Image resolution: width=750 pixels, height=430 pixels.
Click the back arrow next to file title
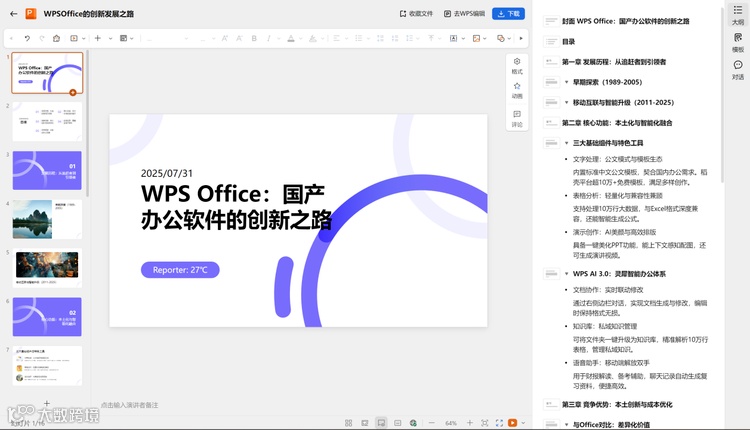point(13,14)
